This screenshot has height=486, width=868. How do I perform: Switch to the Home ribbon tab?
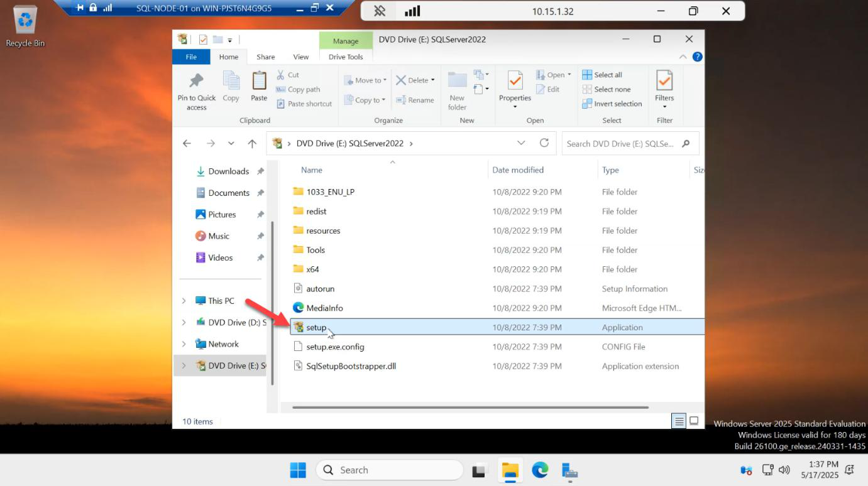click(x=229, y=57)
